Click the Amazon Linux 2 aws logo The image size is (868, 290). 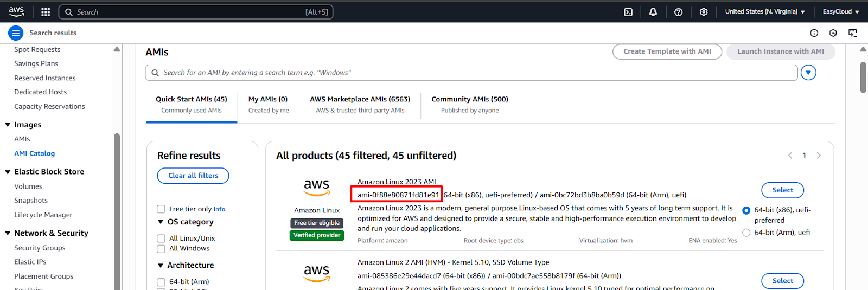point(317,273)
